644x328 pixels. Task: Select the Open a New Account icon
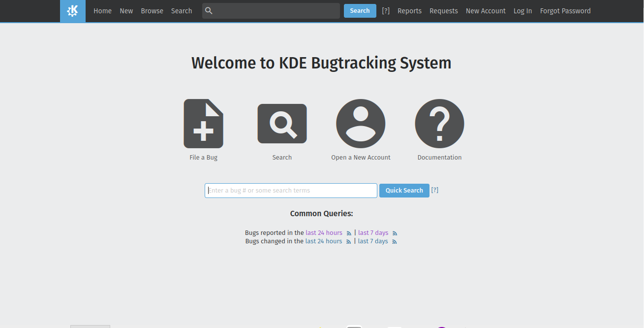pos(361,124)
